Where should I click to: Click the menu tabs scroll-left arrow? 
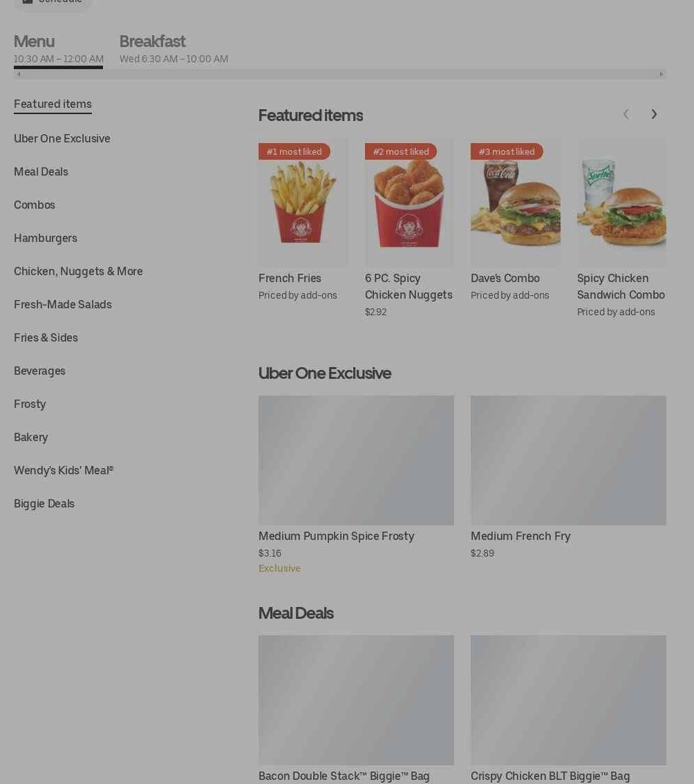click(19, 75)
